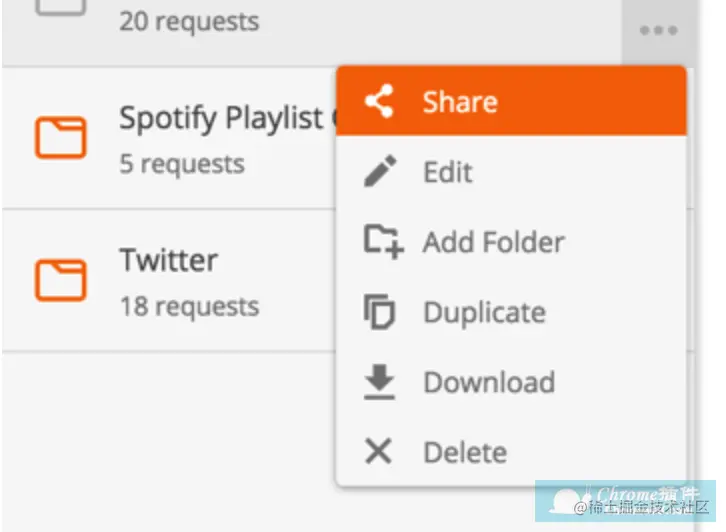Click the 18 requests label under Twitter
The image size is (726, 532).
point(189,307)
